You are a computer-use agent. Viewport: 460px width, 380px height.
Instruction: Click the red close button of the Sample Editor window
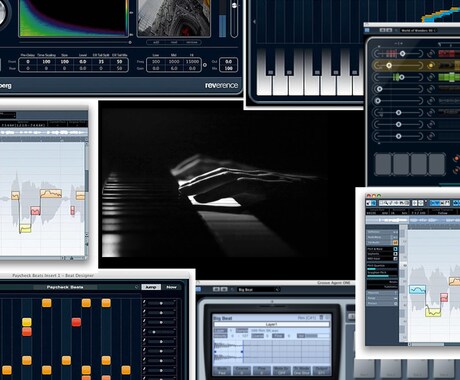point(369,196)
